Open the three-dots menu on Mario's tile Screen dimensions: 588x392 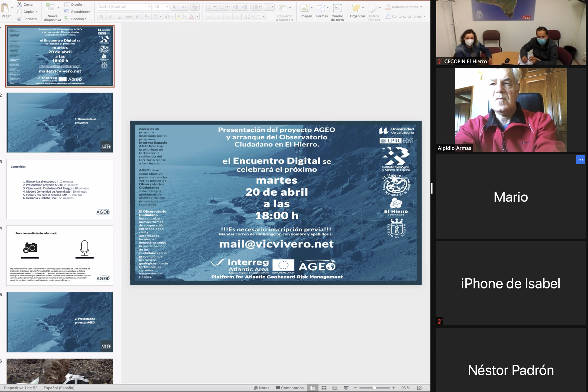point(580,160)
